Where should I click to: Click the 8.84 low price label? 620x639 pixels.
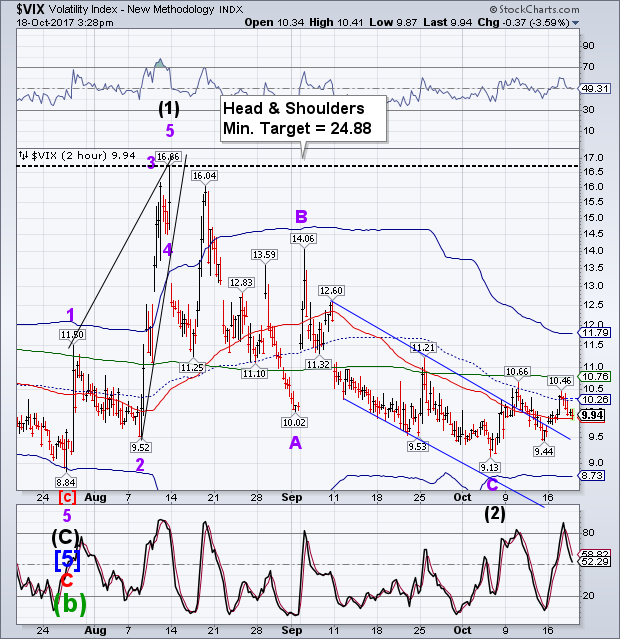click(66, 483)
